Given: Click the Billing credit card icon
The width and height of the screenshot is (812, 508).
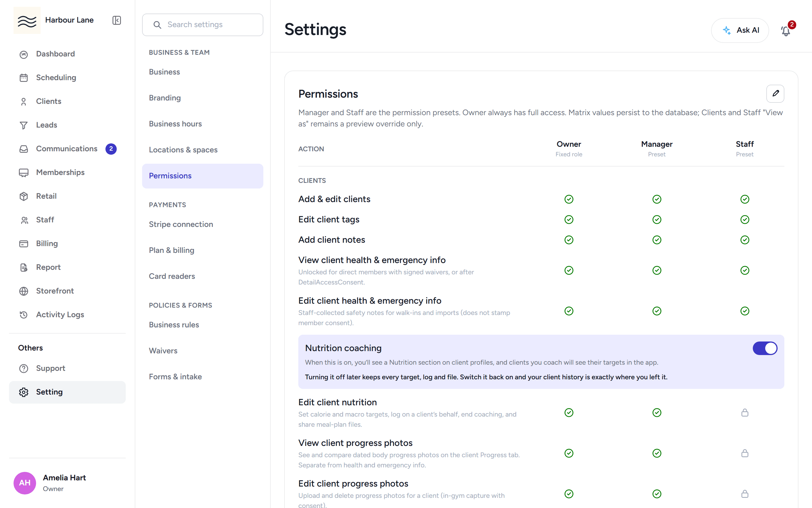Looking at the screenshot, I should point(23,244).
